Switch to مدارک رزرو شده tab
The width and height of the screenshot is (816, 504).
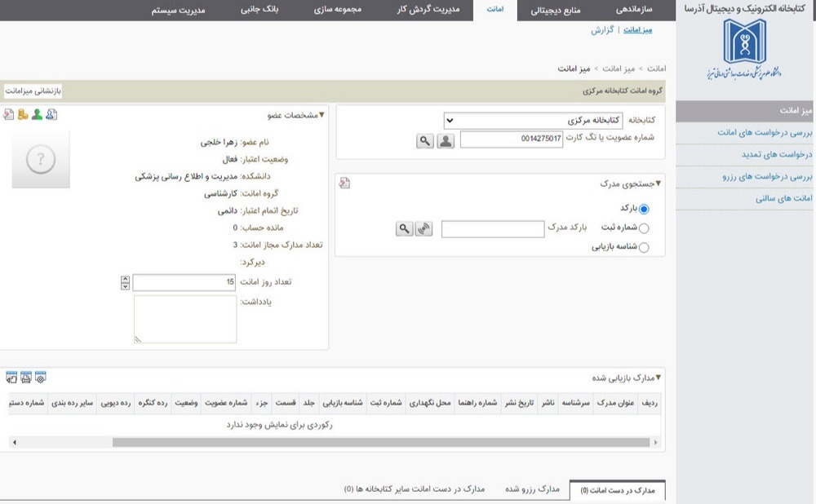pyautogui.click(x=532, y=489)
